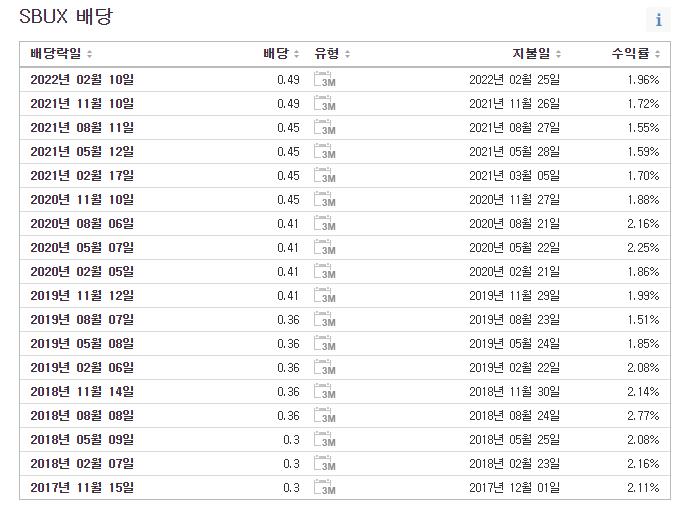Screen dimensions: 680x509
Task: Select ex-dividend date 2021년 08월 11일
Action: point(82,127)
